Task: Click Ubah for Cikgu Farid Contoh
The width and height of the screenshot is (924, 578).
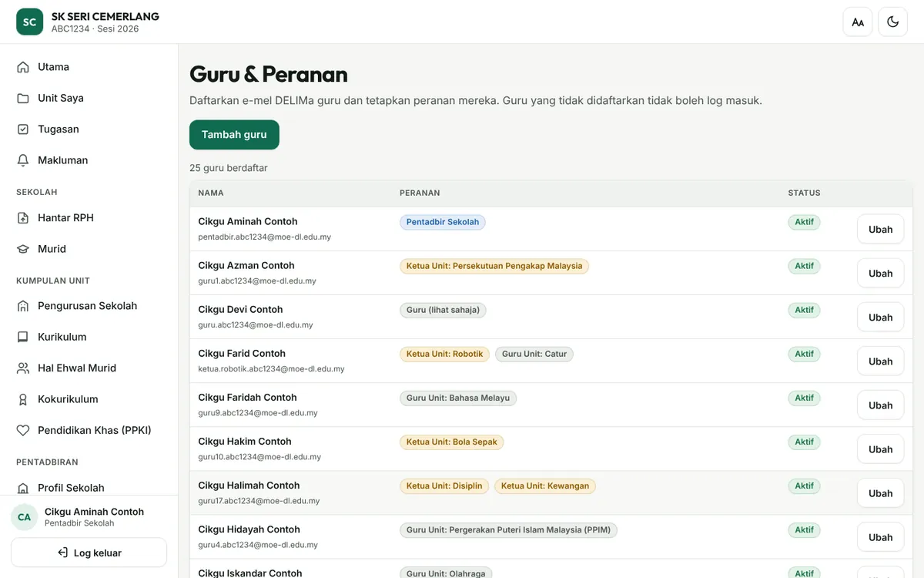Action: point(880,361)
